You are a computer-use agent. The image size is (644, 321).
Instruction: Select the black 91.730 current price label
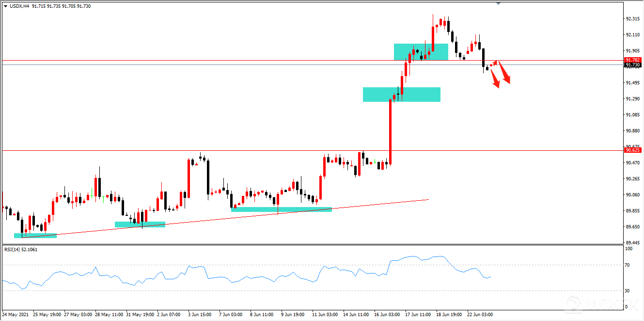pos(632,65)
